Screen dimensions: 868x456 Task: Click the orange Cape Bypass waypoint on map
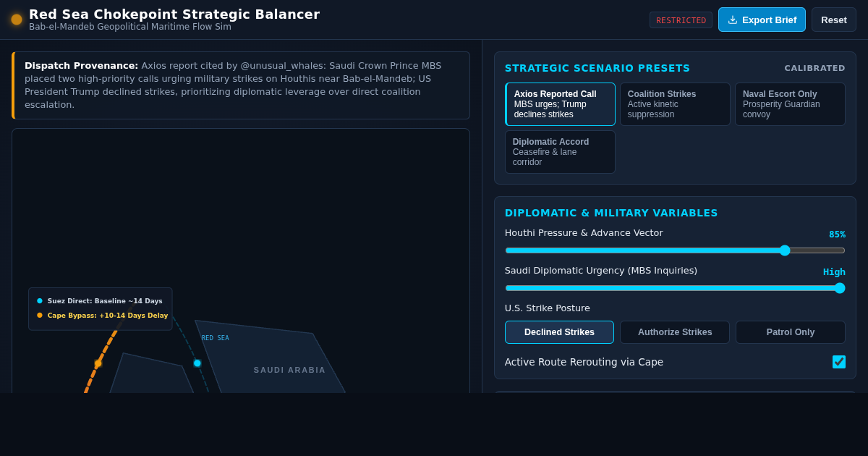tap(98, 364)
